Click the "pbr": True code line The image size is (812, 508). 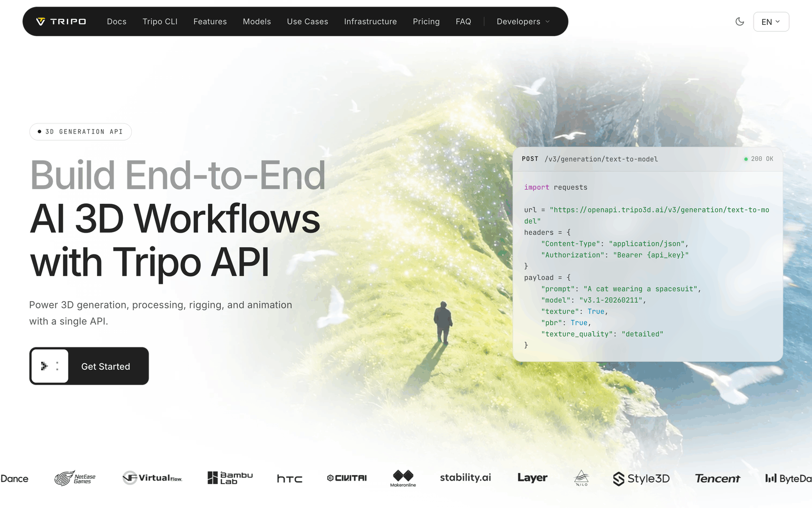click(x=566, y=323)
